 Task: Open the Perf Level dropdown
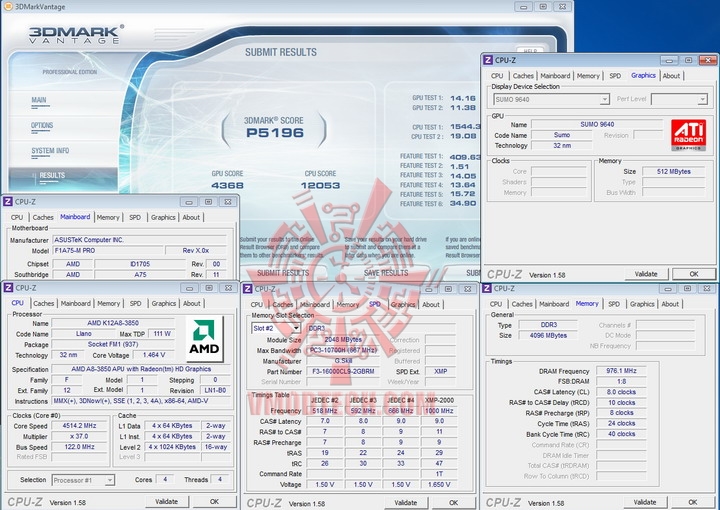pos(679,99)
